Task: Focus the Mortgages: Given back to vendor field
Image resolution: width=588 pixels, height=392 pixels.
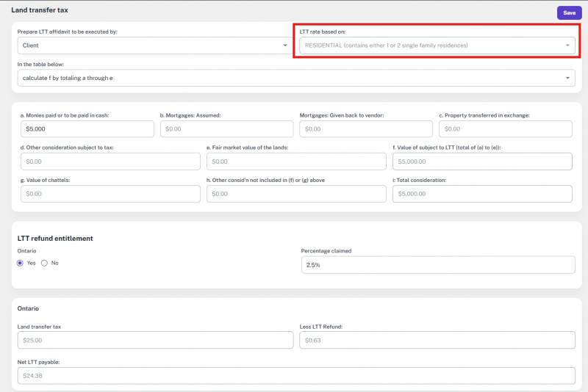Action: 365,128
